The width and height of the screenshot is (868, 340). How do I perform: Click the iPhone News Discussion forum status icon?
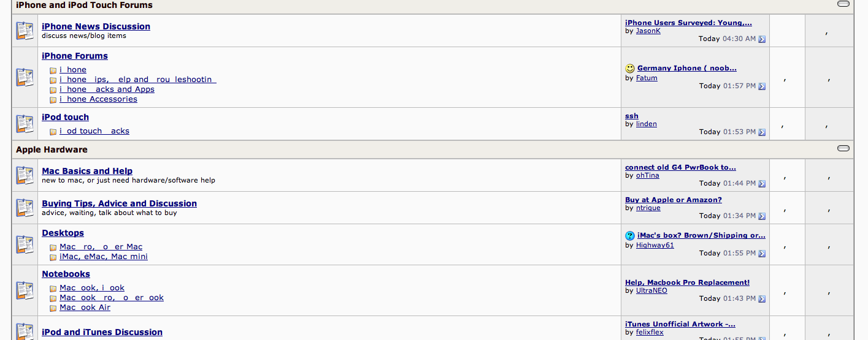pyautogui.click(x=25, y=31)
